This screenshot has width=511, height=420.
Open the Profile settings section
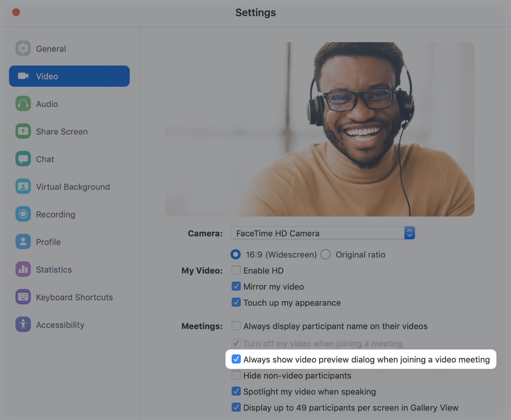[23, 242]
